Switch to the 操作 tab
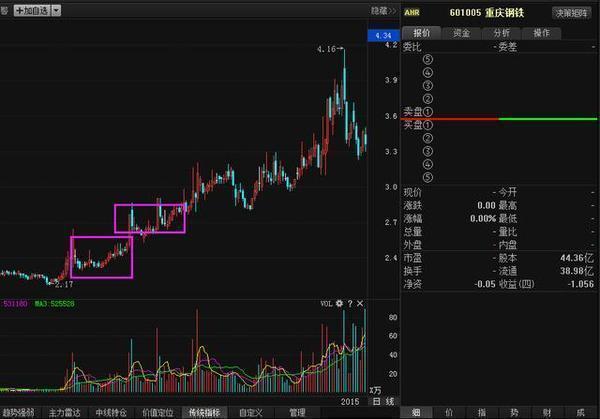Image resolution: width=600 pixels, height=419 pixels. point(541,33)
